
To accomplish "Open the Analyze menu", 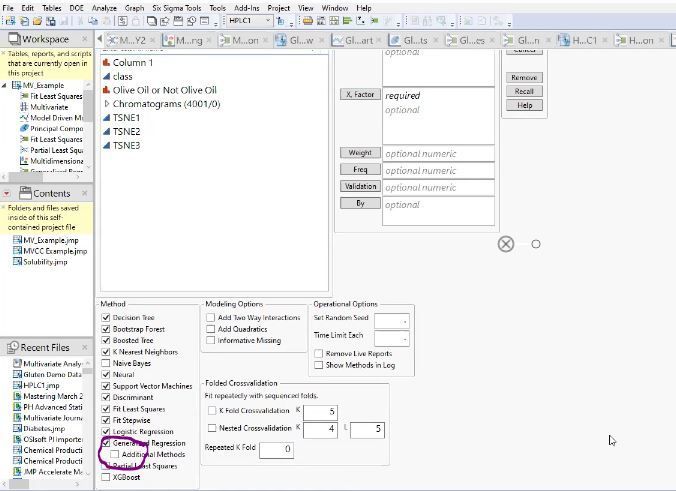I will point(104,8).
